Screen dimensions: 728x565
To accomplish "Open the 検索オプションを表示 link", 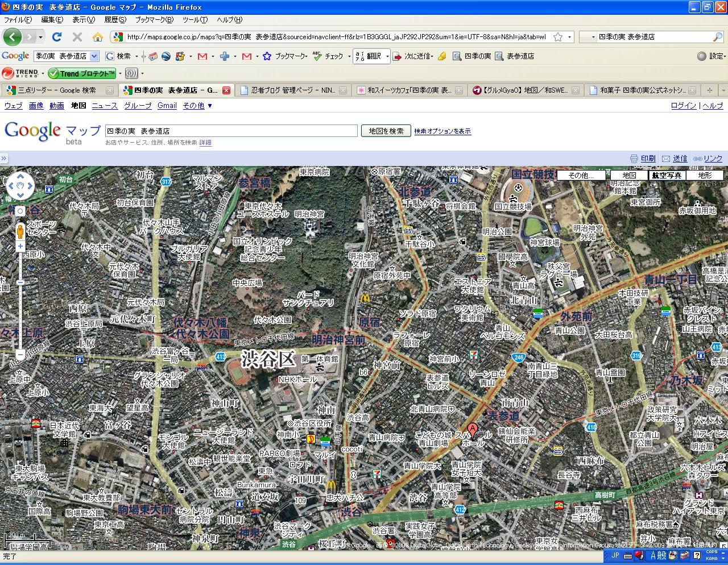I will pyautogui.click(x=442, y=131).
